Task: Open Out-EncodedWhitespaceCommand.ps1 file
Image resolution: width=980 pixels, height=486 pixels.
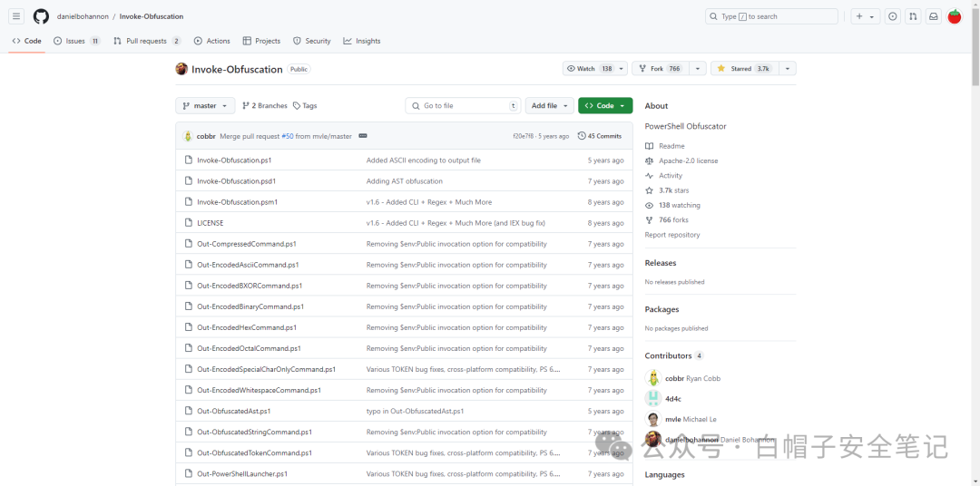Action: (259, 390)
